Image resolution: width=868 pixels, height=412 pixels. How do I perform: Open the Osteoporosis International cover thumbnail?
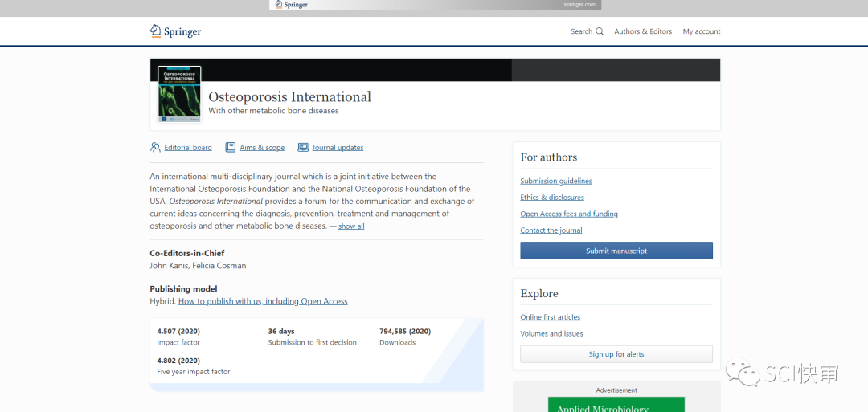pos(179,94)
